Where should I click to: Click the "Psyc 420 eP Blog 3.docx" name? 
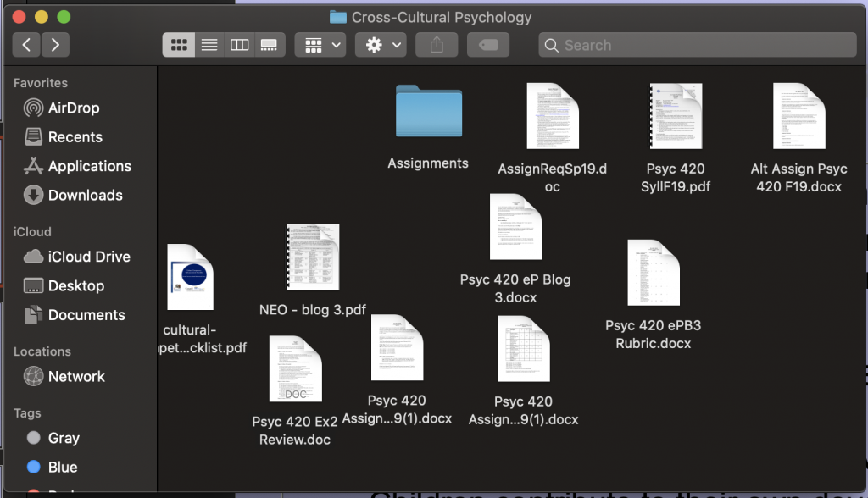pos(515,288)
